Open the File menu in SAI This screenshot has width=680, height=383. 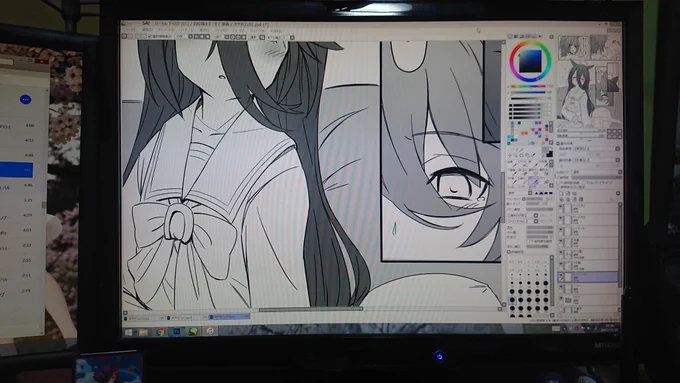click(130, 29)
